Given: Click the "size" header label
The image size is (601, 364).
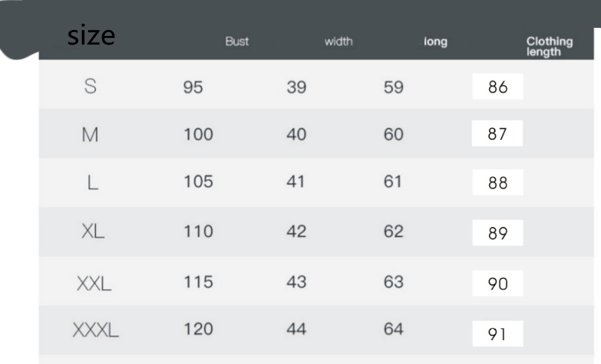Looking at the screenshot, I should pos(91,36).
